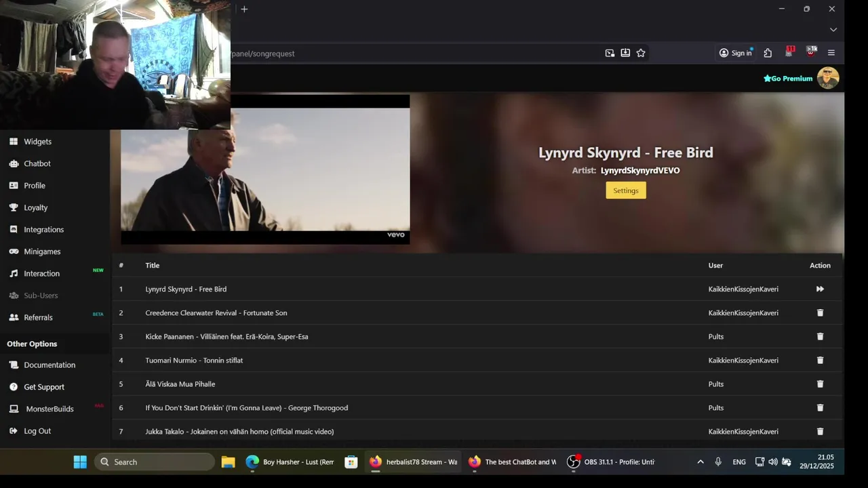Image resolution: width=868 pixels, height=488 pixels.
Task: Open Documentation link in sidebar
Action: (50, 365)
